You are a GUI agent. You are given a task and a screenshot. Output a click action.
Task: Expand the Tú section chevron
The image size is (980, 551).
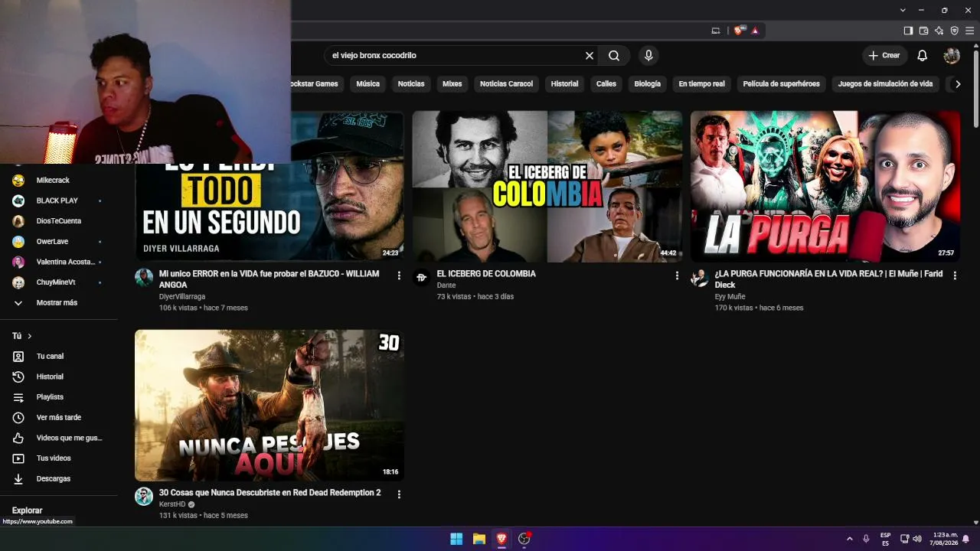pos(30,336)
